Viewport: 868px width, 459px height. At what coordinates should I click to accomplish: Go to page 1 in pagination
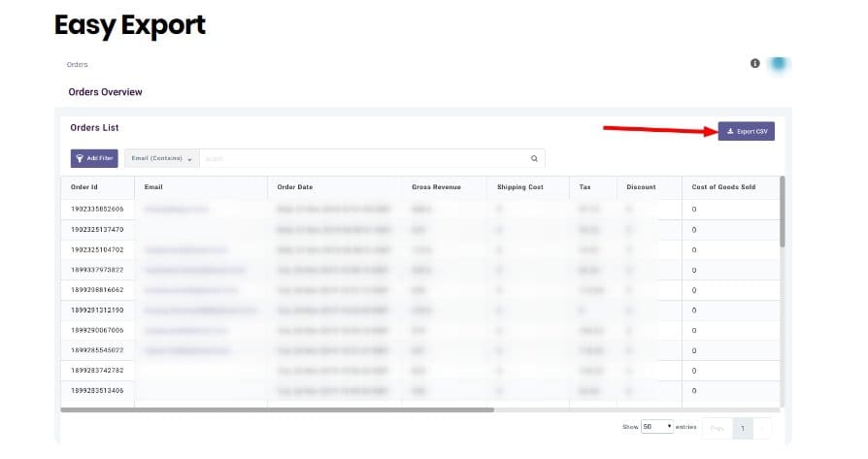point(743,427)
